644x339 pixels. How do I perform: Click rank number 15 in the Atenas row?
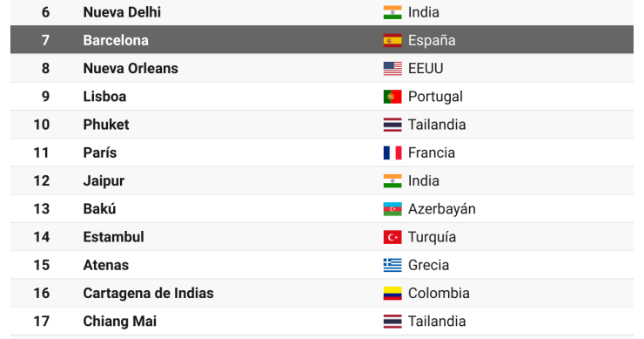pos(42,265)
